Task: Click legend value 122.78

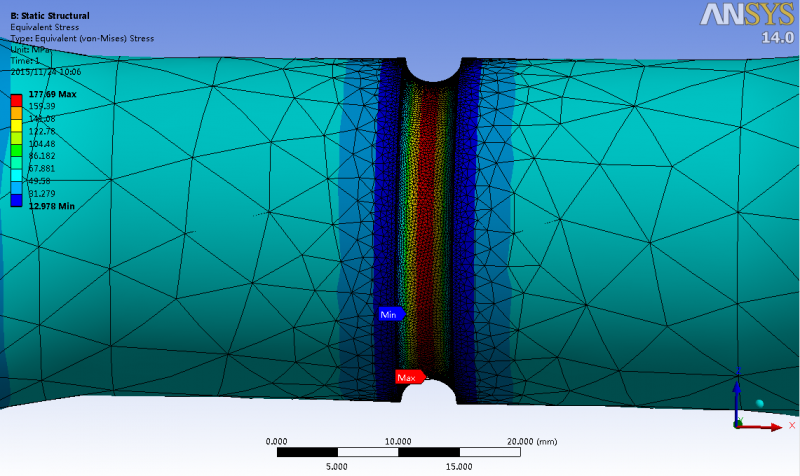Action: [42, 131]
